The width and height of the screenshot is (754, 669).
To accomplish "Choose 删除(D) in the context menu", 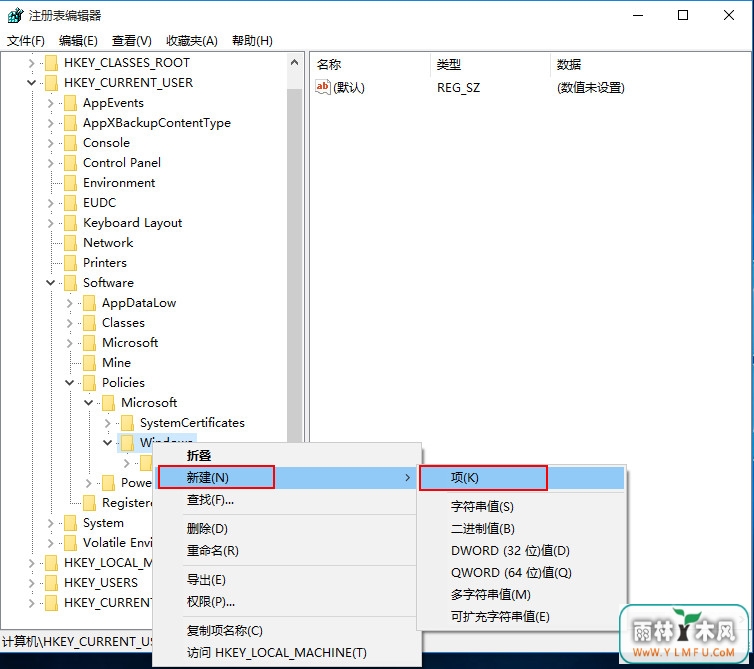I will (x=287, y=529).
